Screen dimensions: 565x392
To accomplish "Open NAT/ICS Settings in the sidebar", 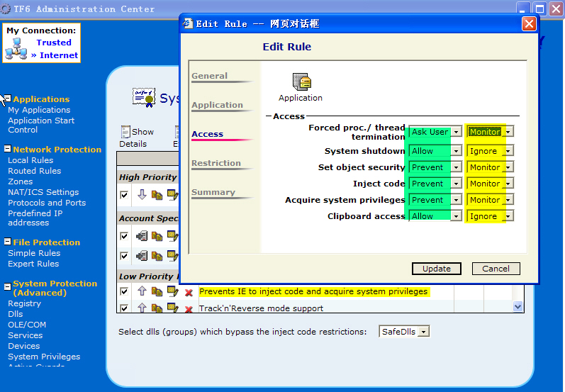I will [x=43, y=192].
